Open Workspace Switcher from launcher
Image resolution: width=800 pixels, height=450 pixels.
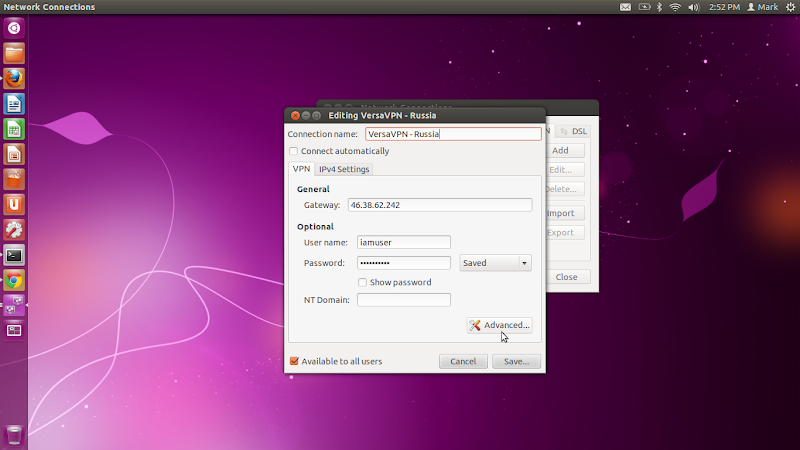click(x=14, y=331)
